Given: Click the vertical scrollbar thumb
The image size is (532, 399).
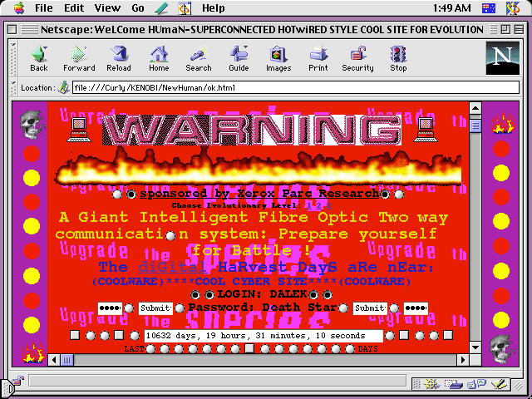Looking at the screenshot, I should point(475,126).
